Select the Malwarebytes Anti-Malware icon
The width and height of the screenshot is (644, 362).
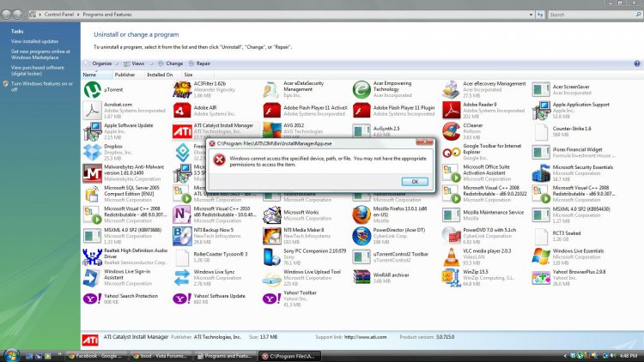pos(93,173)
